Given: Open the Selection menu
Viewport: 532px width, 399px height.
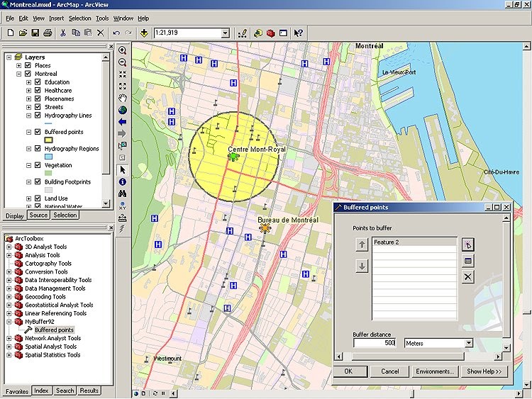Looking at the screenshot, I should point(79,18).
